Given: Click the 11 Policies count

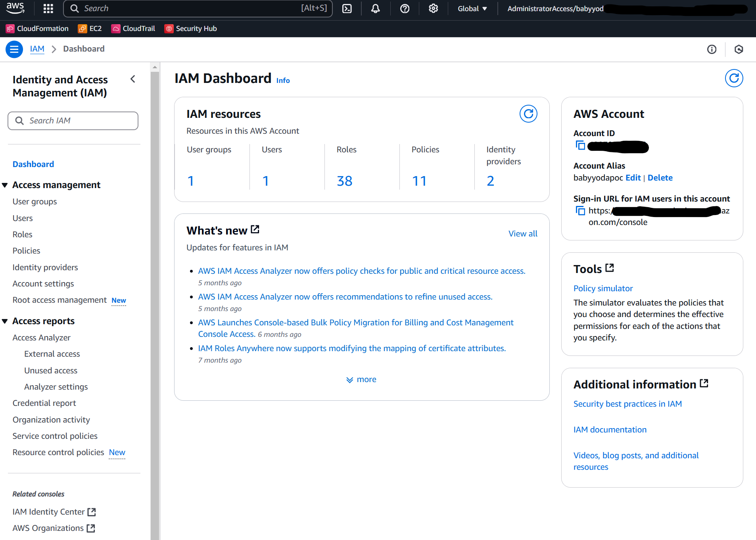Looking at the screenshot, I should coord(419,181).
